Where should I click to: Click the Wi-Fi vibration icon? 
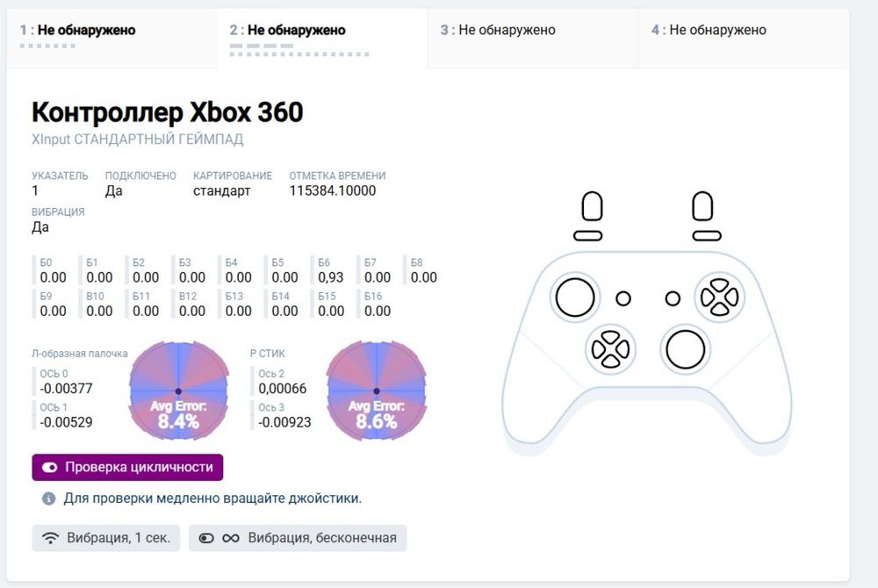coord(50,538)
